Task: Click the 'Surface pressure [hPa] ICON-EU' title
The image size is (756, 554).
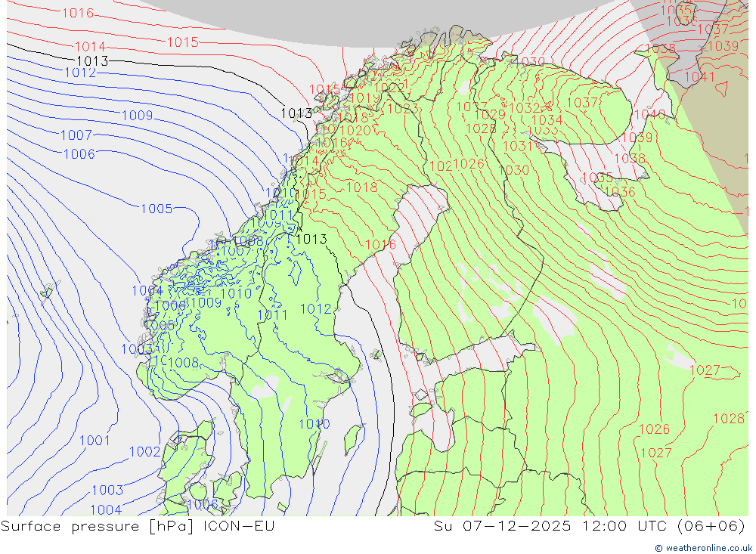Action: 138,525
